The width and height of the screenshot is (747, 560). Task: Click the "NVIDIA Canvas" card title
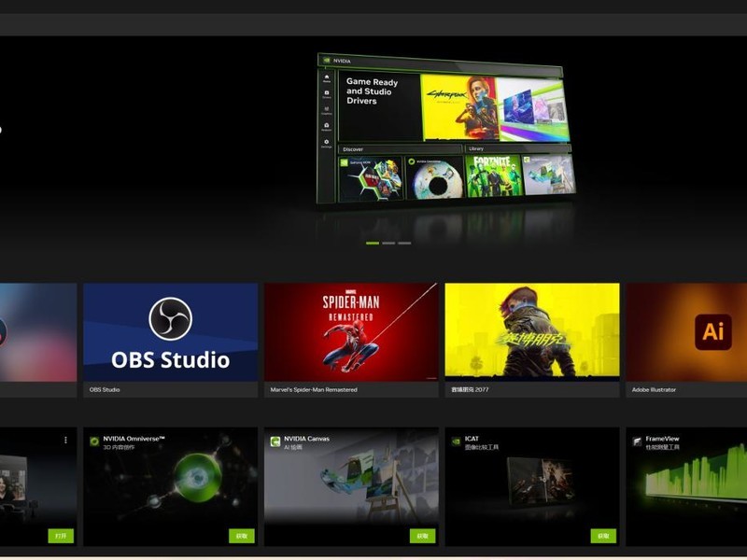[x=306, y=439]
